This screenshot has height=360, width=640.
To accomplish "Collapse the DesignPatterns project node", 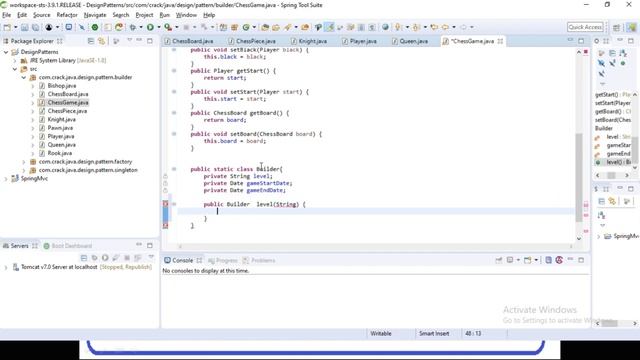I will (6, 52).
